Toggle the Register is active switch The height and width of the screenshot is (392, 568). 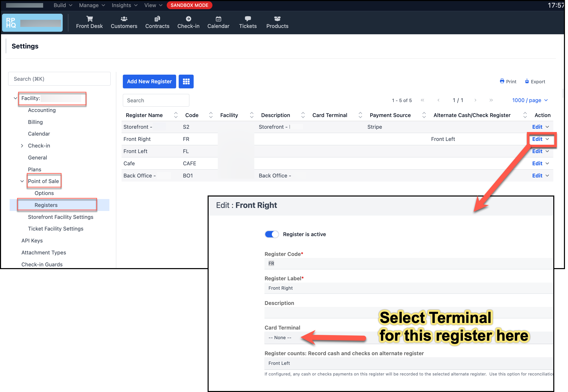coord(272,234)
